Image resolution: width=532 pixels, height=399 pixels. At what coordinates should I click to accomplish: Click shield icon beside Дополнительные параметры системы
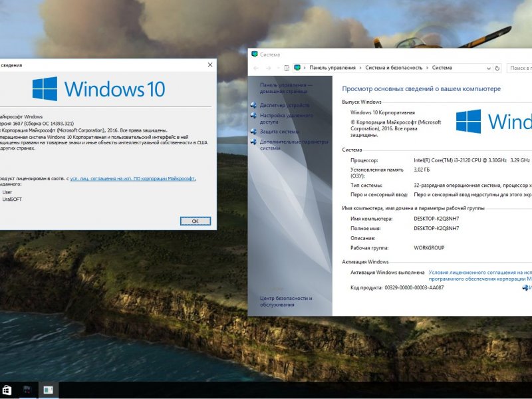[x=253, y=142]
